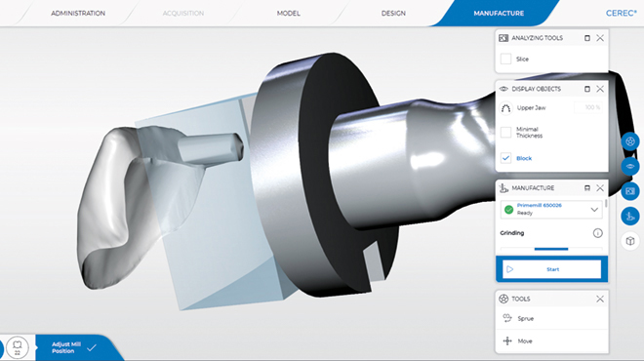Click the Manufacture panel header icon
Image resolution: width=644 pixels, height=361 pixels.
tap(503, 188)
